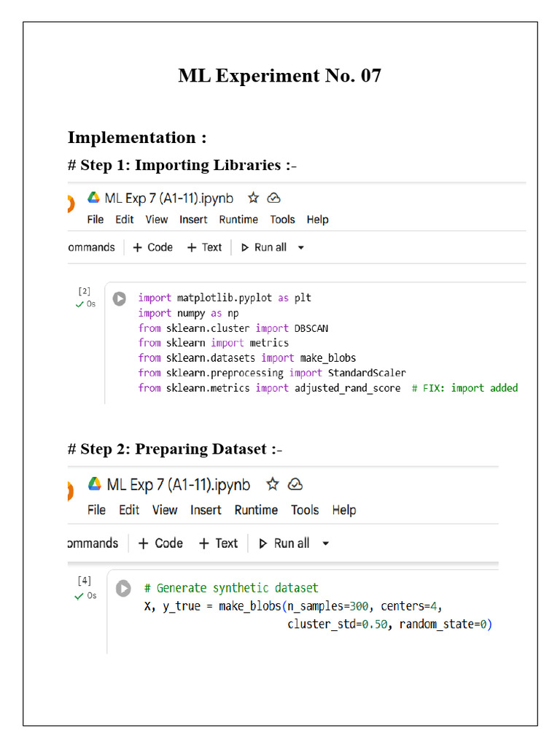Click the 'Implementation :' heading
This screenshot has width=560, height=747.
pyautogui.click(x=137, y=138)
